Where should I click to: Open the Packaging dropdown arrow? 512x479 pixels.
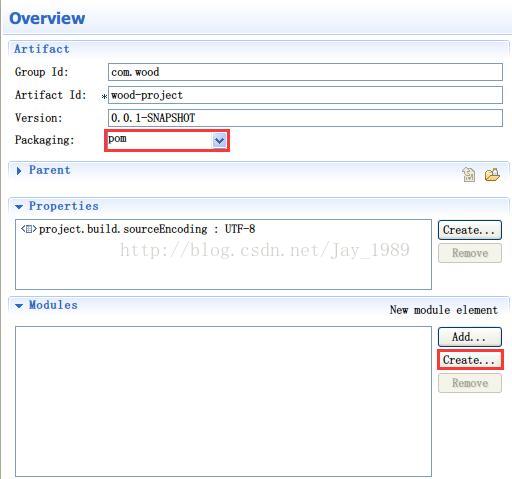(x=219, y=141)
